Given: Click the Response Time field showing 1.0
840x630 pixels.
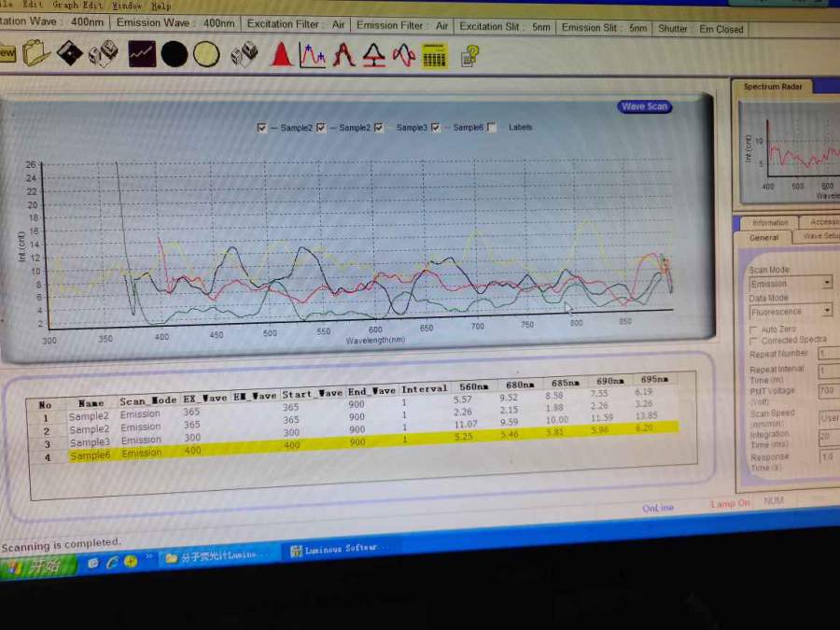Looking at the screenshot, I should click(829, 457).
